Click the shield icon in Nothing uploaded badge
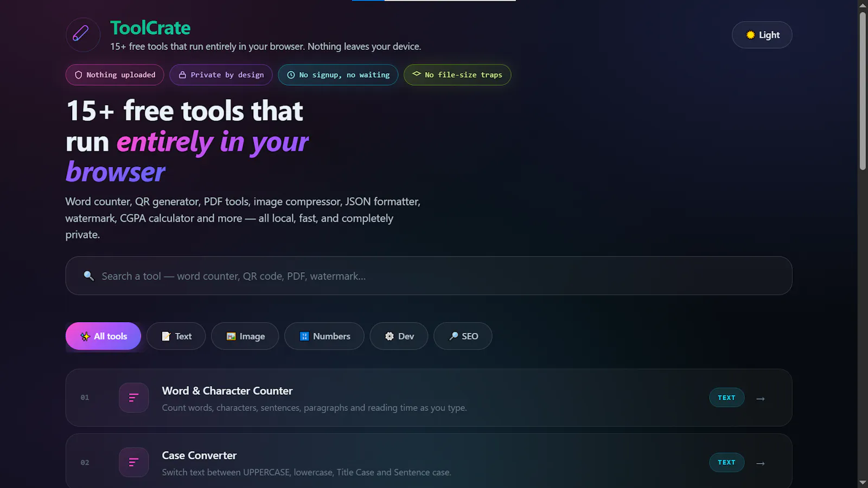The height and width of the screenshot is (488, 868). point(79,75)
